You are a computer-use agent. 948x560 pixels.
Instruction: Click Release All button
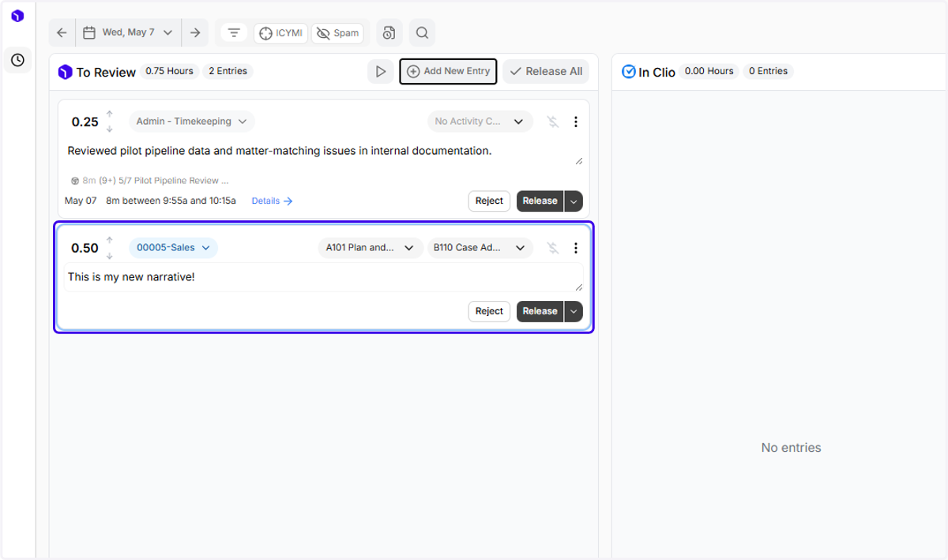(546, 71)
